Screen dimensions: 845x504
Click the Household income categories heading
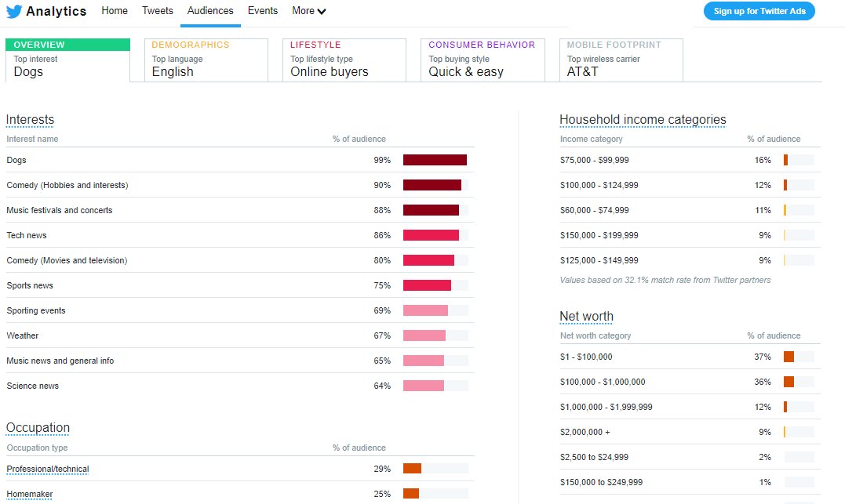pos(643,120)
